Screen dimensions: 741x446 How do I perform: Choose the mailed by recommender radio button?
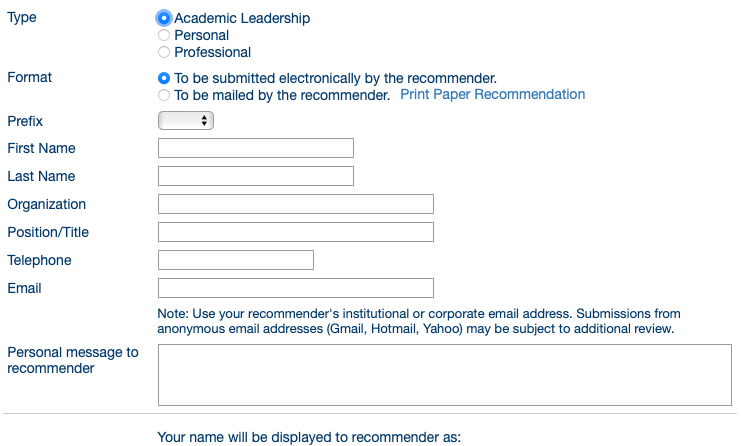click(164, 95)
